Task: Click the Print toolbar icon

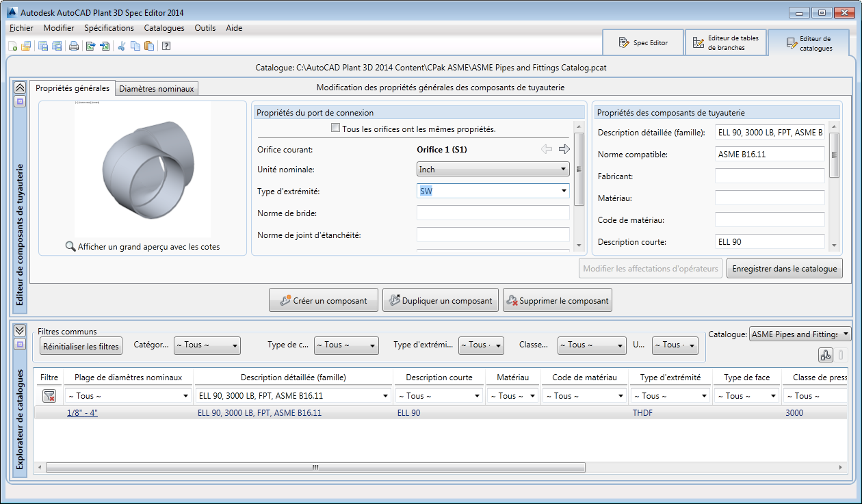Action: (74, 46)
